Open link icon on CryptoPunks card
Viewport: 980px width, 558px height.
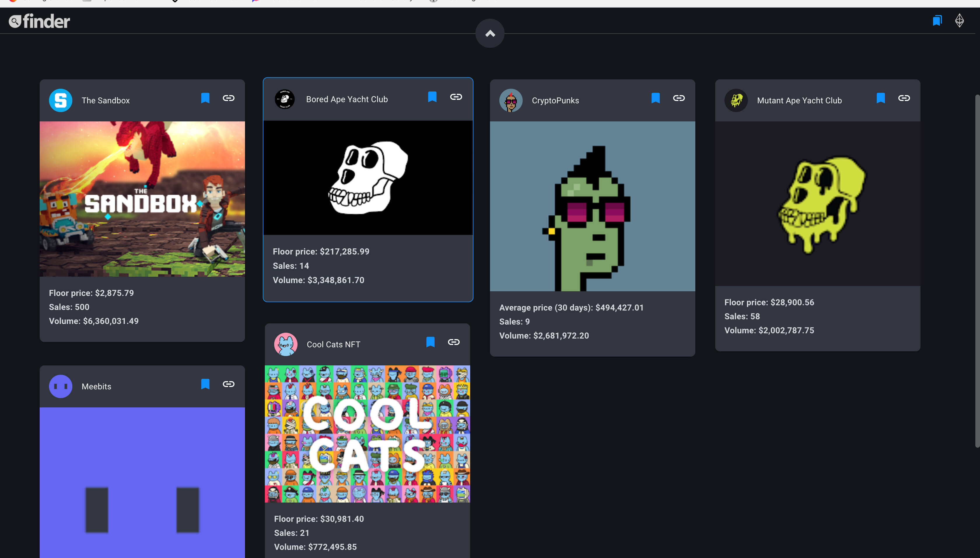[x=679, y=98]
